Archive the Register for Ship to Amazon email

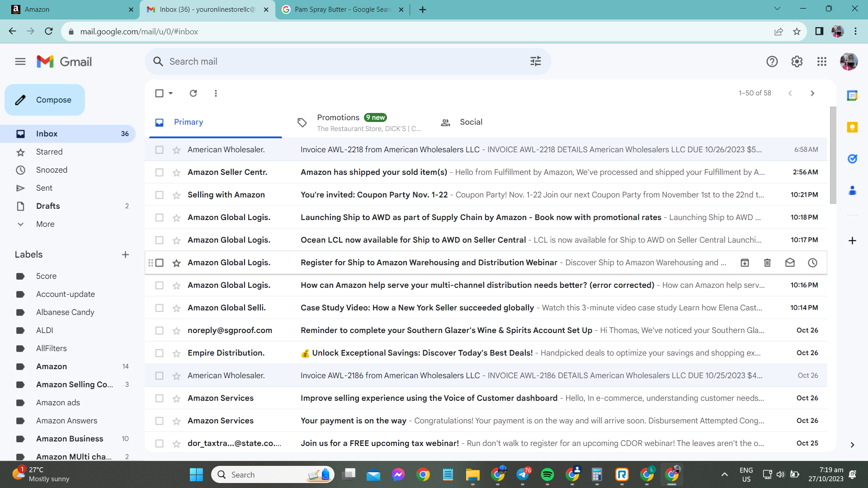click(x=745, y=263)
